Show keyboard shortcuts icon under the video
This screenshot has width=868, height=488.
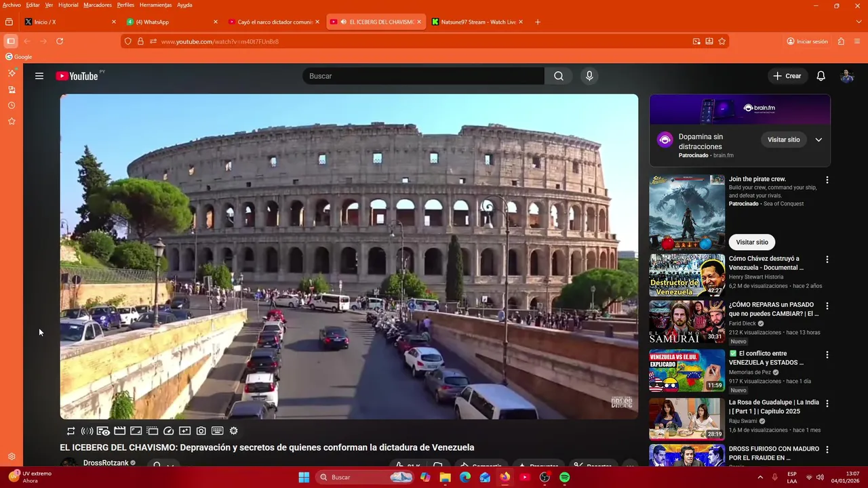click(218, 431)
